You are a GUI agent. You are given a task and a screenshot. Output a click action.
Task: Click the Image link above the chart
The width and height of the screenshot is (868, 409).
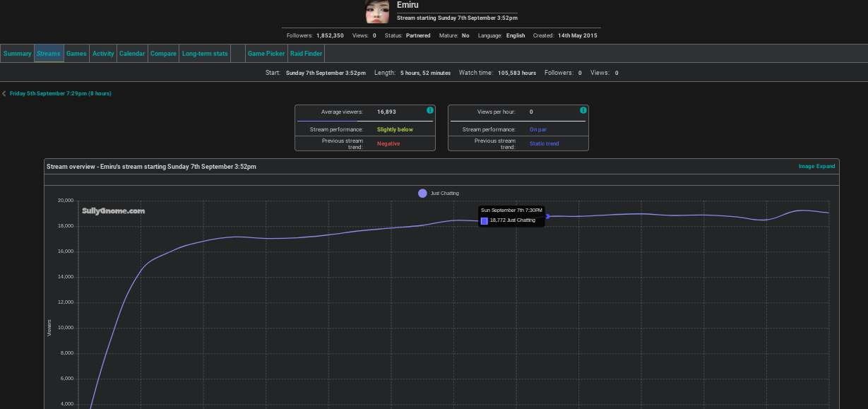point(807,167)
